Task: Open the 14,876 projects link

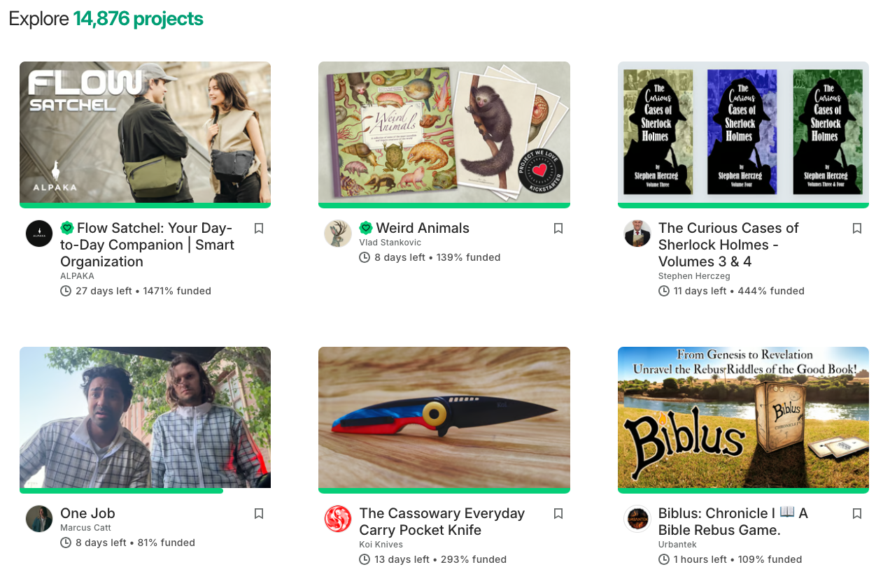Action: 138,18
